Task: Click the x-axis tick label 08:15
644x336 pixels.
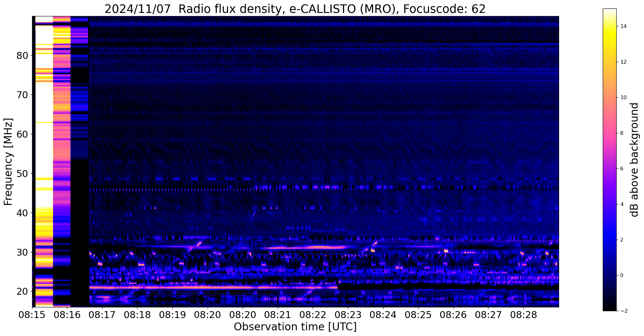Action: pos(32,315)
